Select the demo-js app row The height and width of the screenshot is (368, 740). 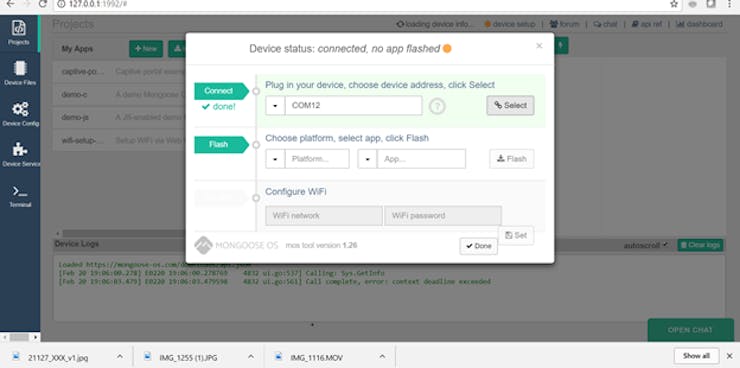(119, 117)
